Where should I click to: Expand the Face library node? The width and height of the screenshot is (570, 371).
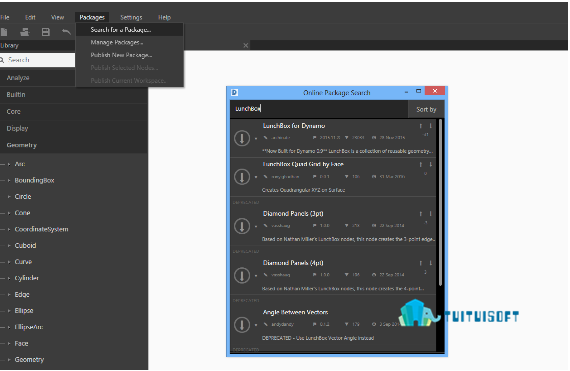(x=9, y=343)
